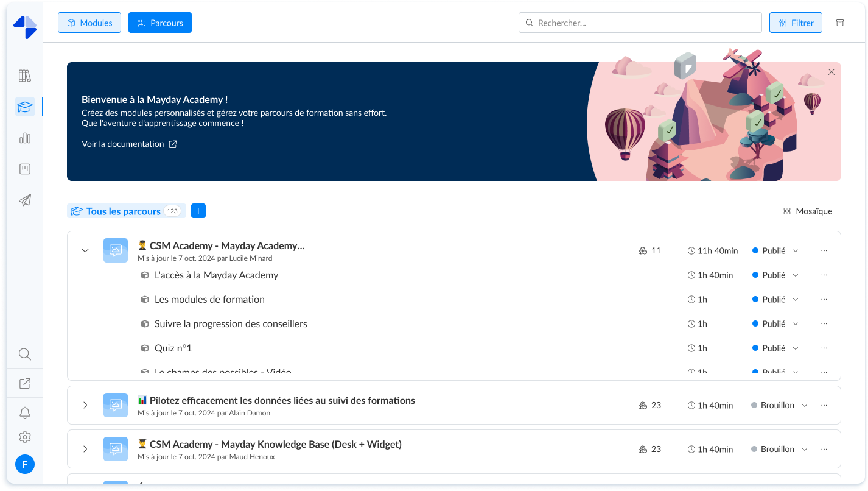Add a new parcours with plus button
Image resolution: width=868 pixels, height=491 pixels.
coord(198,211)
